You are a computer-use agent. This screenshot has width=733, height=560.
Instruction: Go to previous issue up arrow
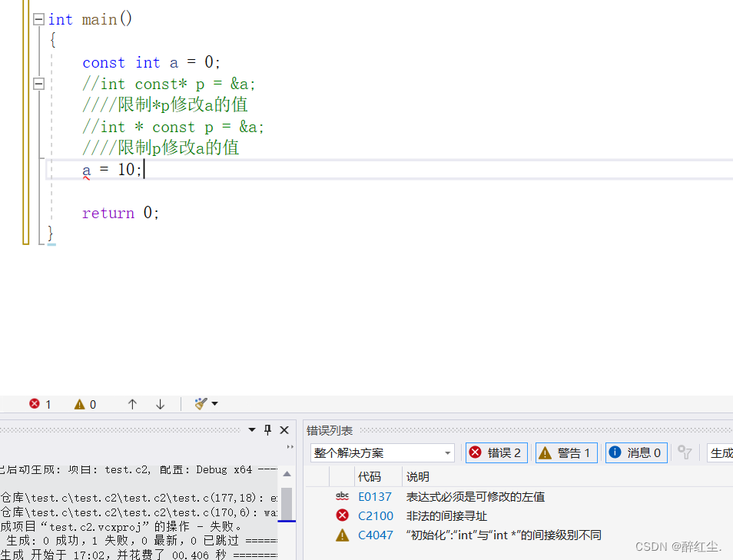click(x=132, y=404)
